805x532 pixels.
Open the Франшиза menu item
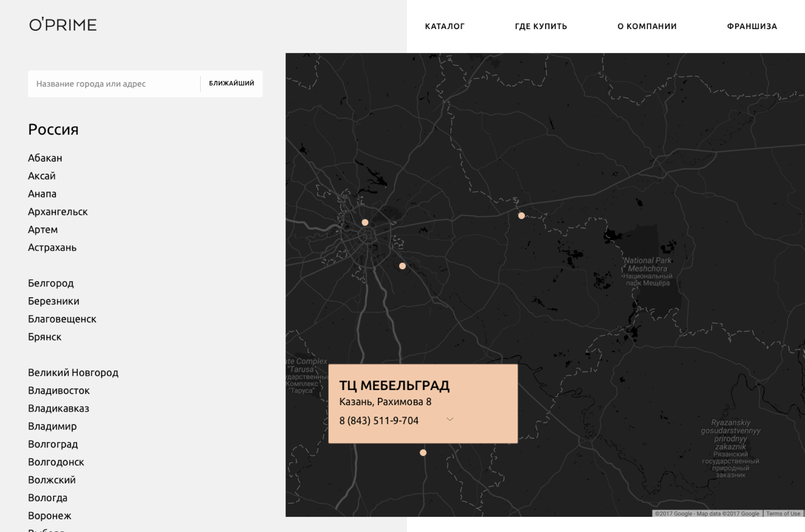(752, 26)
